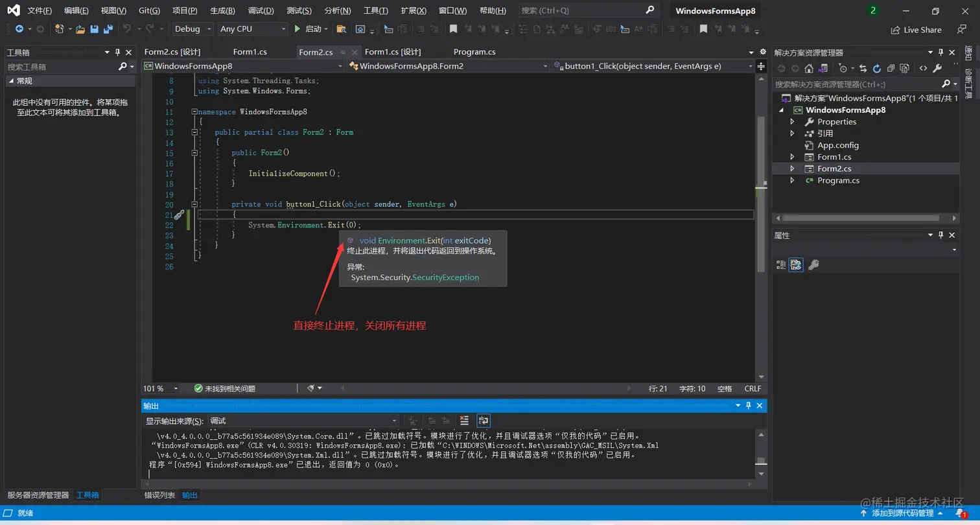Focus the 搜索 (Ctrl+Q) search box
Screen dimensions: 980x525
tap(587, 10)
